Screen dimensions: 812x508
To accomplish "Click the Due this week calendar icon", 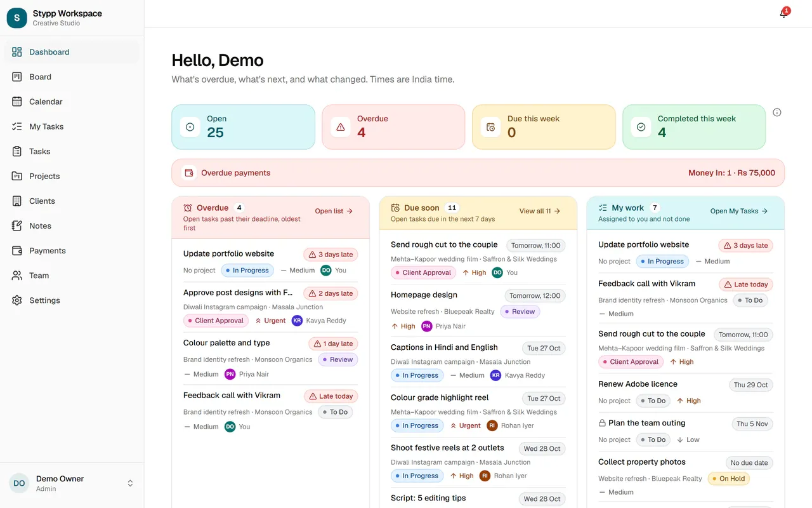I will click(x=490, y=127).
